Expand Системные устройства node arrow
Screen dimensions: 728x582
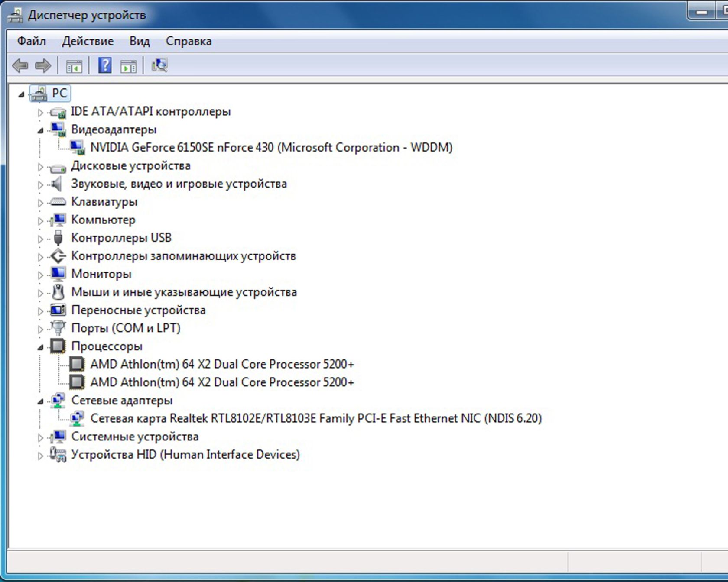click(40, 438)
